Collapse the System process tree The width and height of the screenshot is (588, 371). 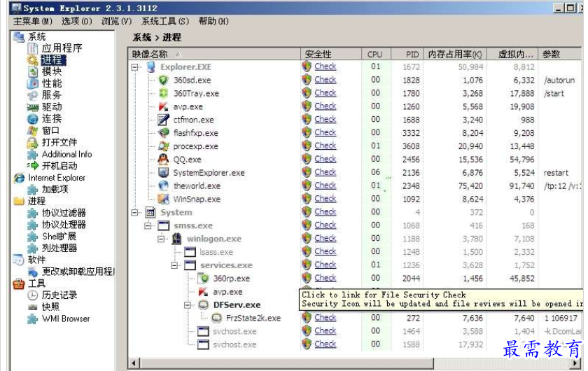(x=134, y=213)
